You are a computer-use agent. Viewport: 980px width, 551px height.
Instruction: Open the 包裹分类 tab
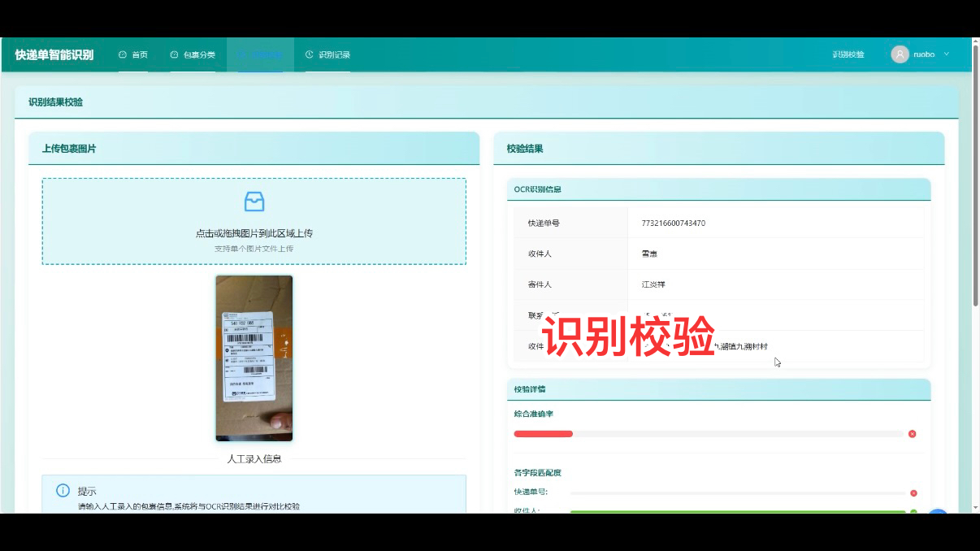193,54
